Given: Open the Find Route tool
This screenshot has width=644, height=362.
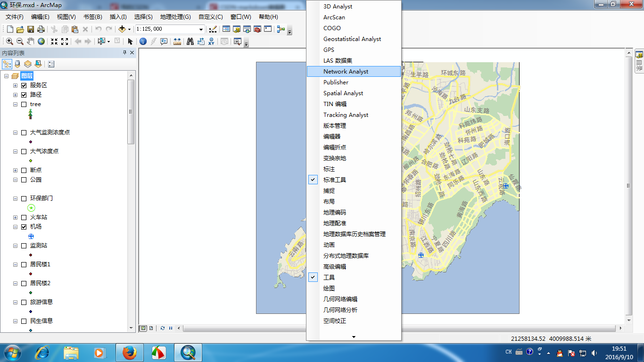Looking at the screenshot, I should 201,41.
